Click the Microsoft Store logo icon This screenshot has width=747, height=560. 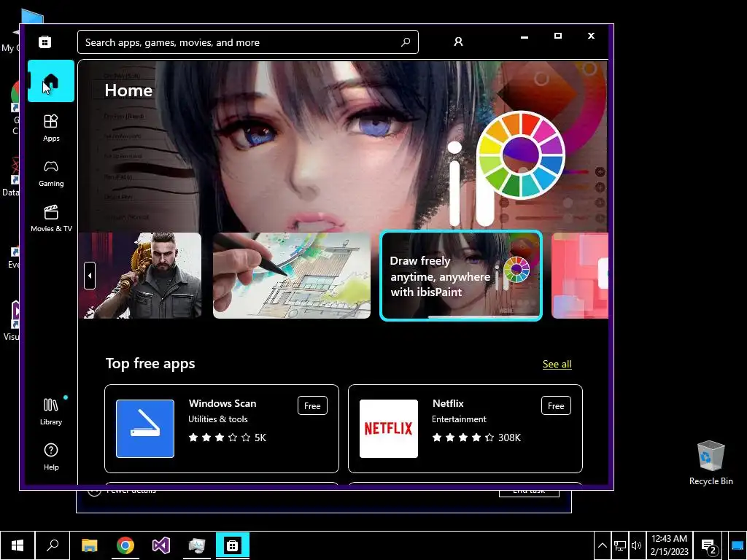click(x=44, y=42)
